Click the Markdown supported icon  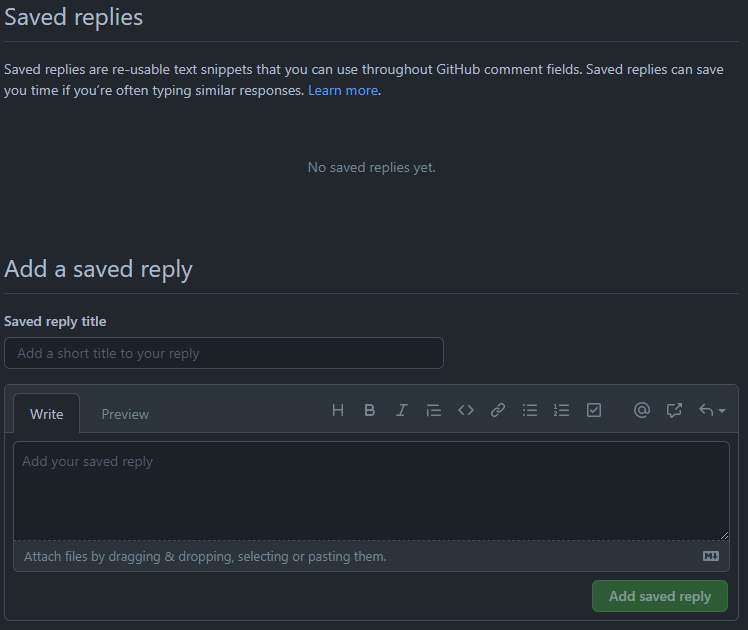click(x=711, y=556)
